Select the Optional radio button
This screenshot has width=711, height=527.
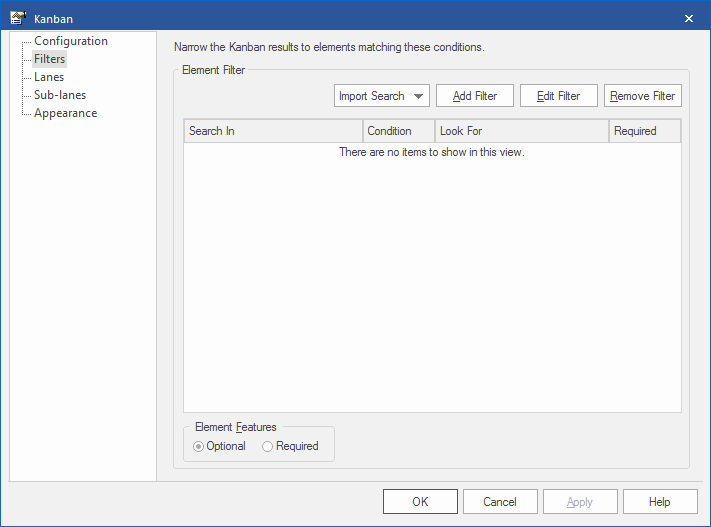click(199, 446)
